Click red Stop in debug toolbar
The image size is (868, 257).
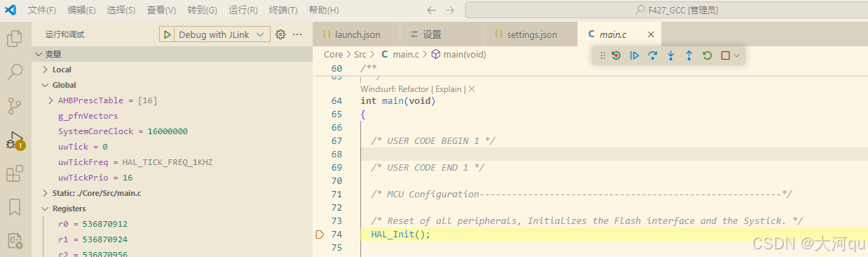click(x=726, y=55)
